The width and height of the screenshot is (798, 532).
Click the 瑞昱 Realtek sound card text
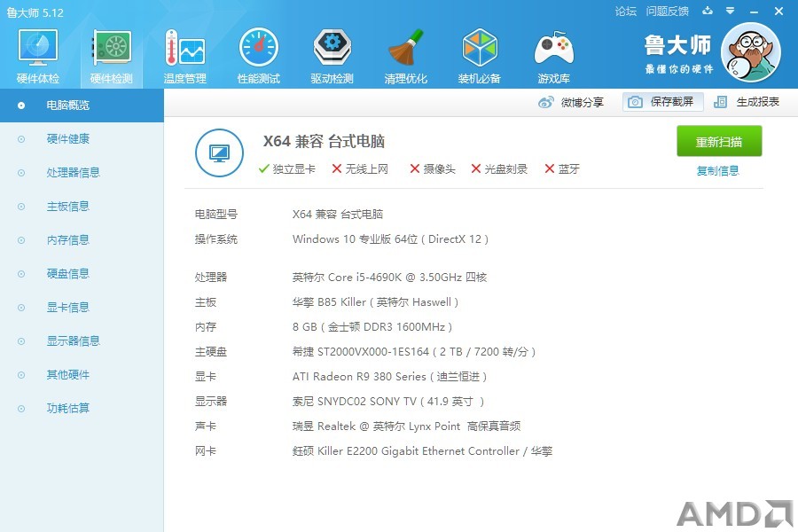(x=406, y=426)
